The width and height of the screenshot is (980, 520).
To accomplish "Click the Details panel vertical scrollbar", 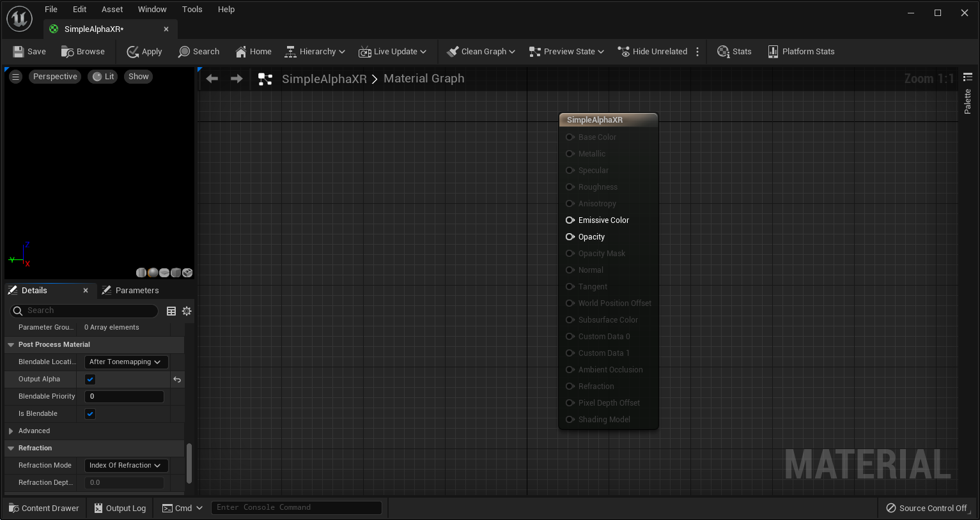I will [x=189, y=463].
